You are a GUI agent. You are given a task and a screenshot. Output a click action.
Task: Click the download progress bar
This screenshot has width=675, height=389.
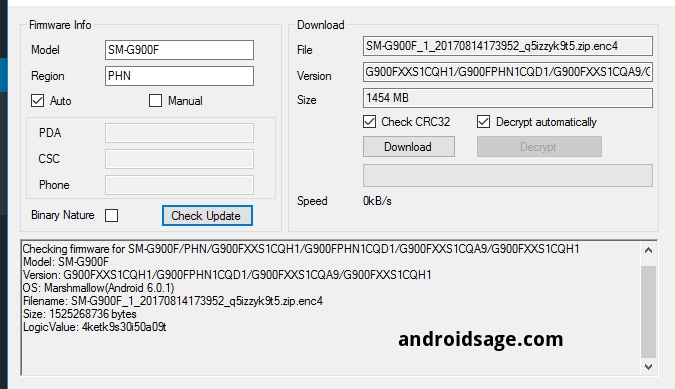pos(508,176)
